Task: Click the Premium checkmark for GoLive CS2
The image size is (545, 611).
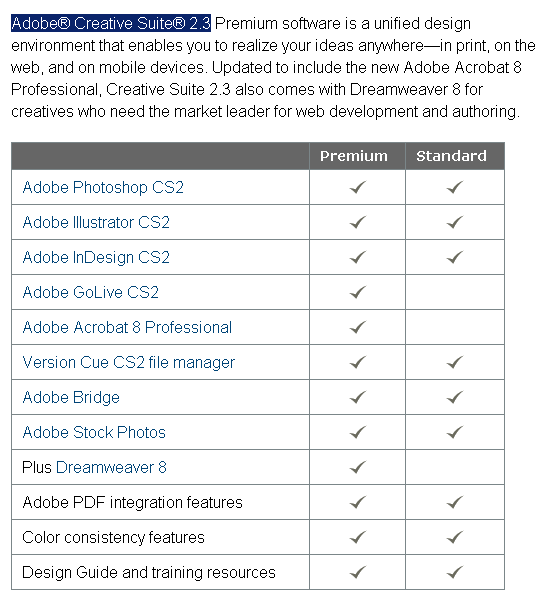Action: (358, 292)
